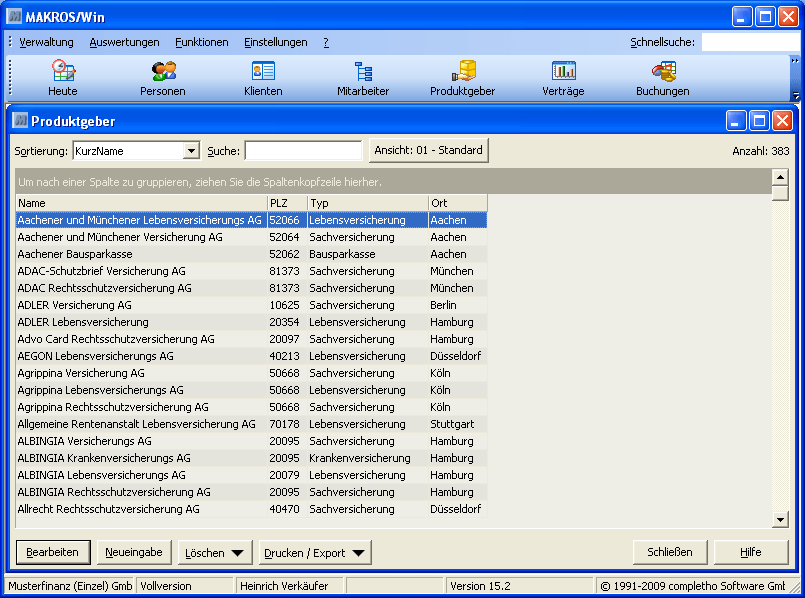Click the Neueingabe button
This screenshot has height=598, width=805.
[x=133, y=552]
